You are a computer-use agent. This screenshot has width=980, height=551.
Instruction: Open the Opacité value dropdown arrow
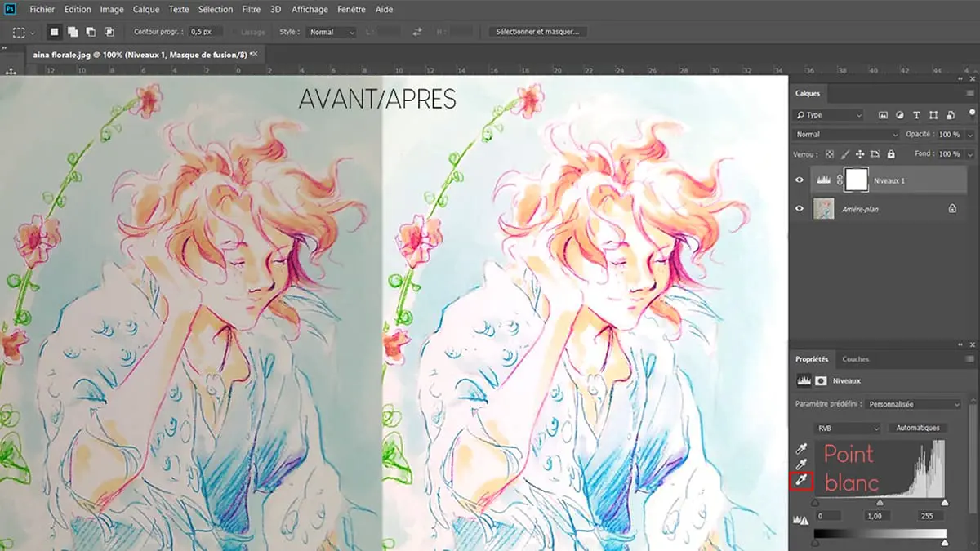(x=970, y=134)
